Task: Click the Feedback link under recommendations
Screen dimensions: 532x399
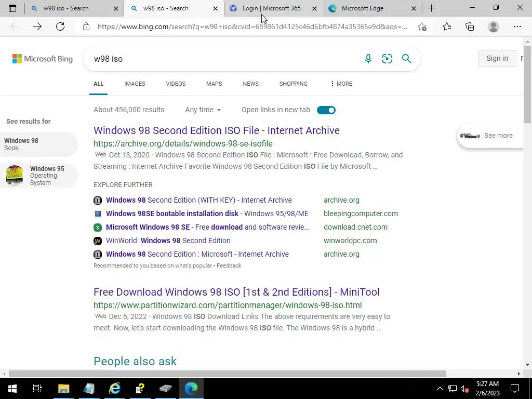Action: [x=229, y=265]
